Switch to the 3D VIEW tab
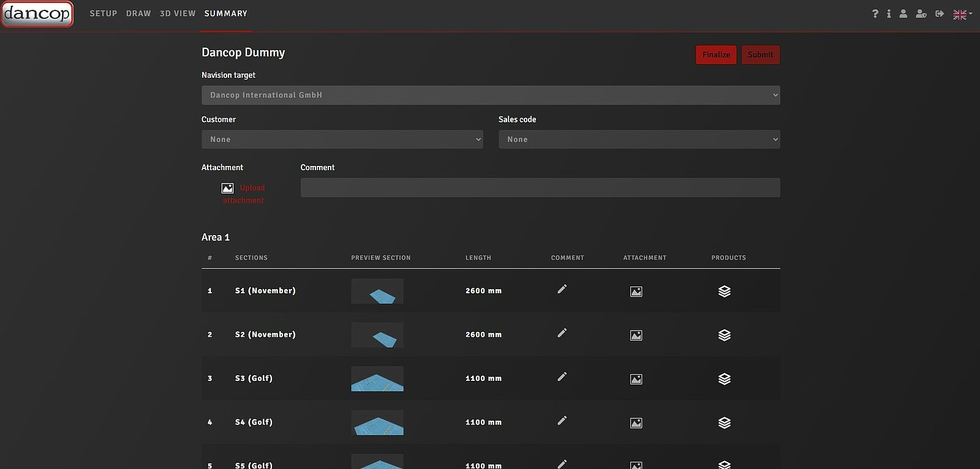 click(x=178, y=13)
